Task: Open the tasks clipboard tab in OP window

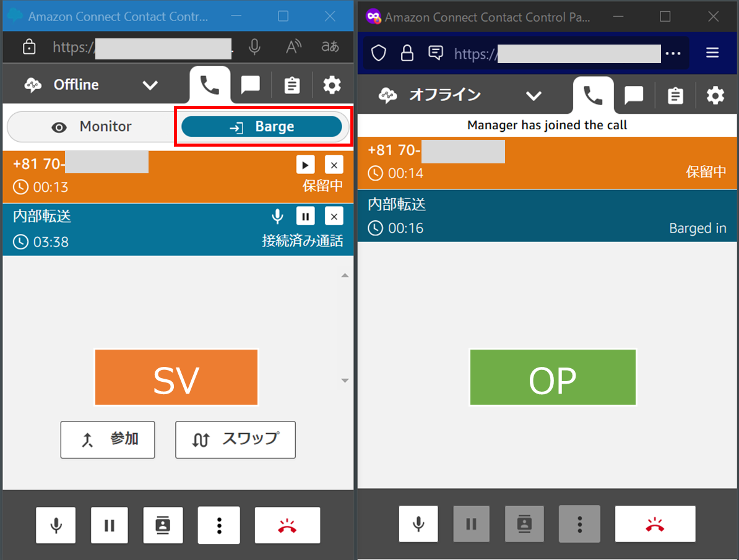Action: click(675, 96)
